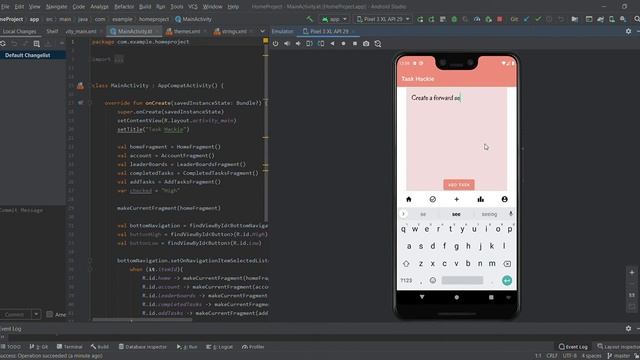Open the Shelf tab
This screenshot has width=640, height=360.
(x=52, y=31)
